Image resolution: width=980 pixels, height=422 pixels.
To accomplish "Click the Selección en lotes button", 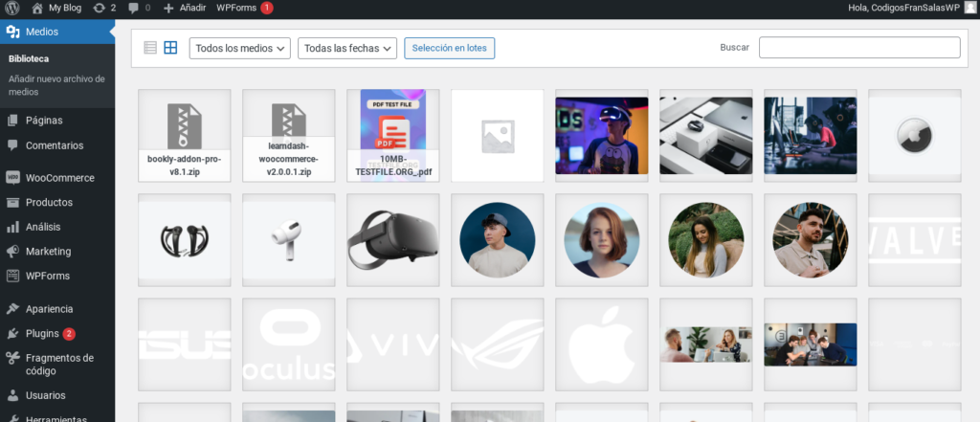I will coord(450,48).
